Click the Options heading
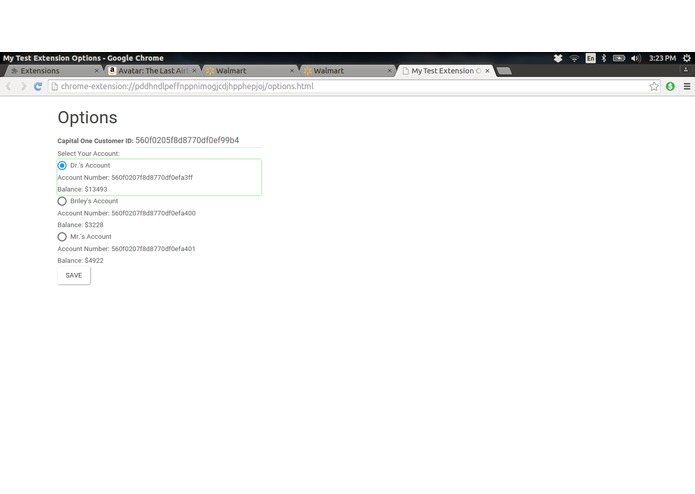695x494 pixels. click(x=87, y=117)
